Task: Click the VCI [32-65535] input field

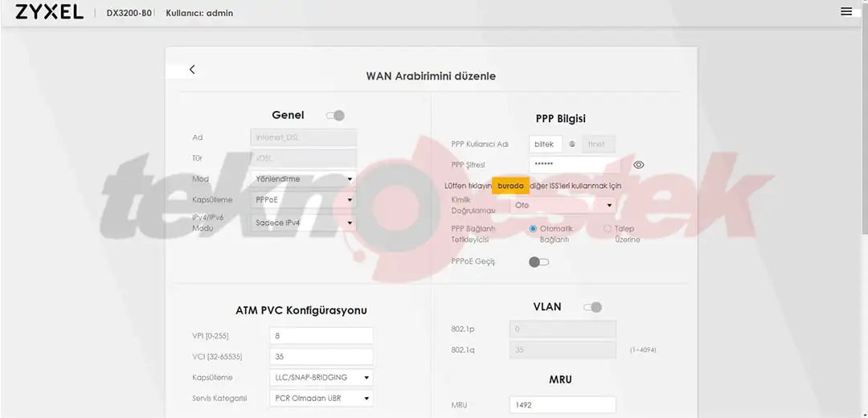Action: pos(321,357)
